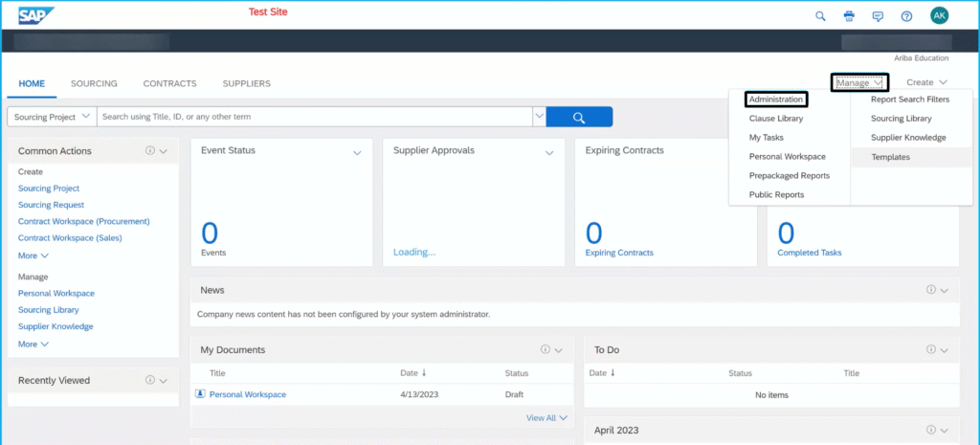Expand the Sourcing Project type dropdown
Image resolution: width=980 pixels, height=445 pixels.
52,117
